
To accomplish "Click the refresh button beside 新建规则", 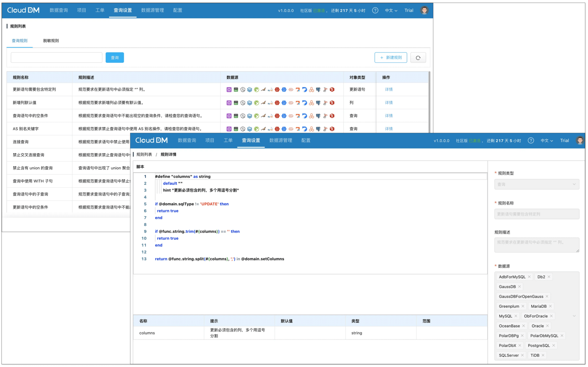I will click(x=418, y=58).
